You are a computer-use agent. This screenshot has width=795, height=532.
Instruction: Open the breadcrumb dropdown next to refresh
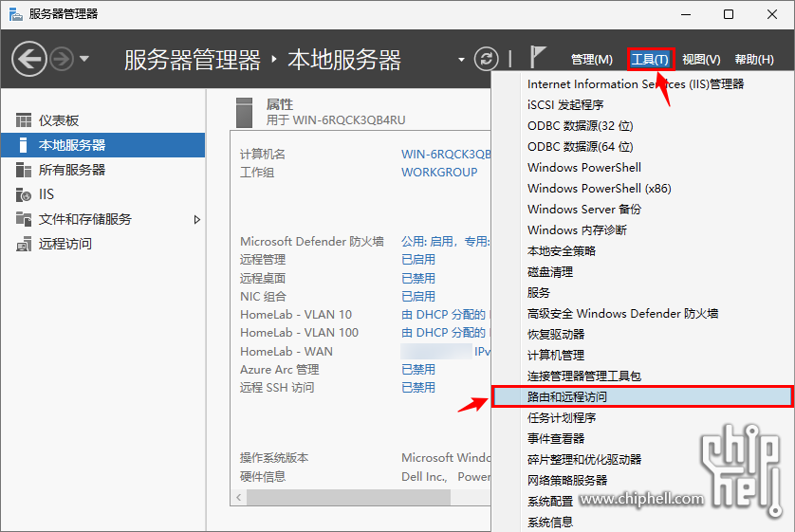click(461, 60)
